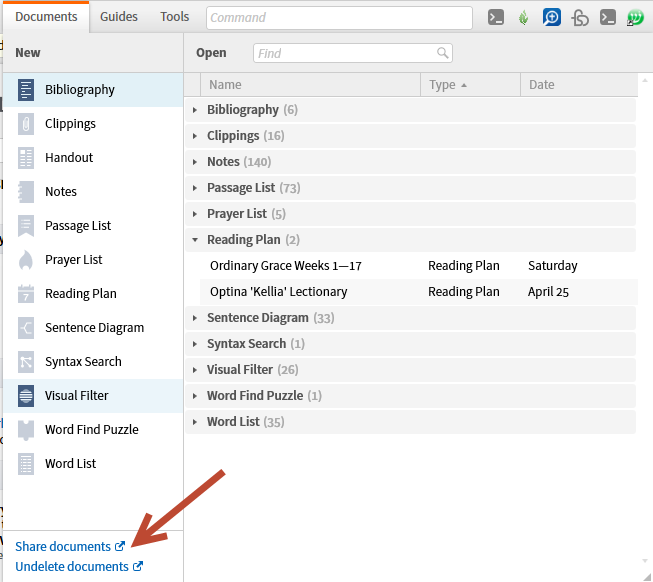Screen dimensions: 653x582
Task: Open the Share documents link
Action: point(70,546)
